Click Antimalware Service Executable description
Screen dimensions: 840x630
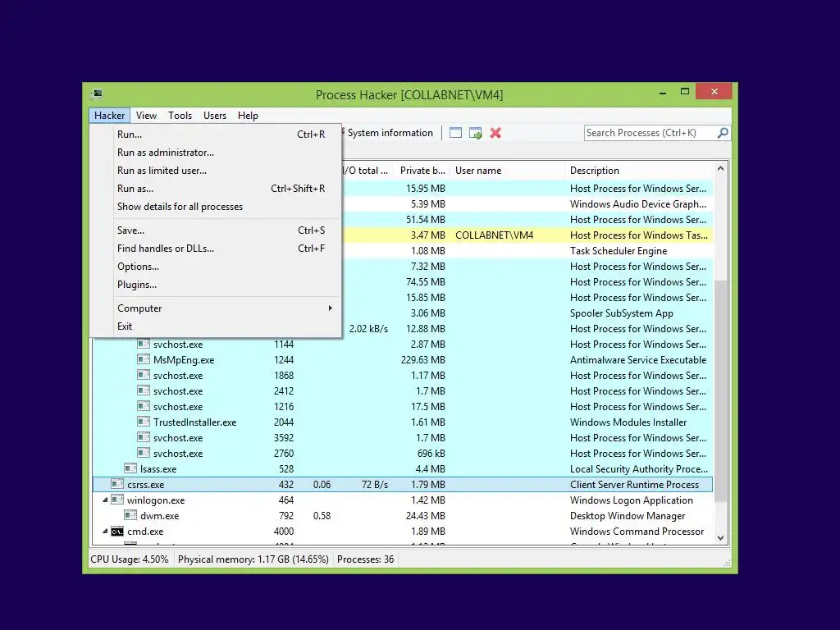pyautogui.click(x=638, y=360)
